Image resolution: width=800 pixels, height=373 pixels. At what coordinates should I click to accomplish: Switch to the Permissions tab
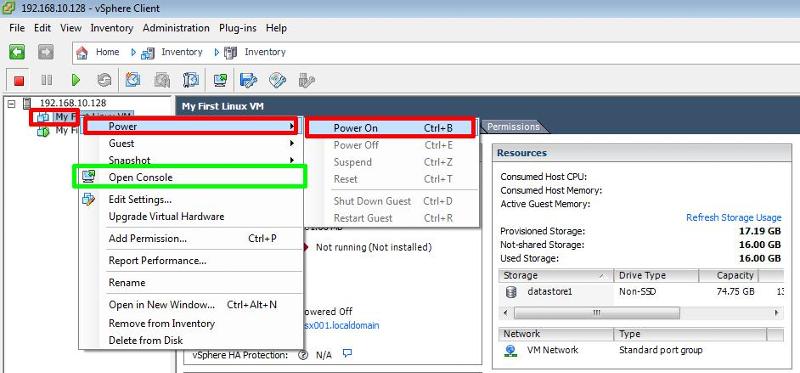[x=513, y=127]
